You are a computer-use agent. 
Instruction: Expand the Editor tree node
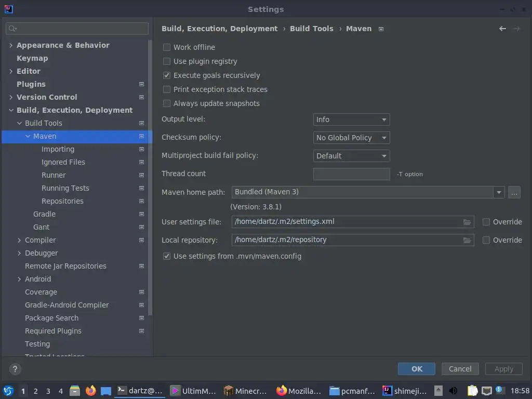[x=11, y=71]
